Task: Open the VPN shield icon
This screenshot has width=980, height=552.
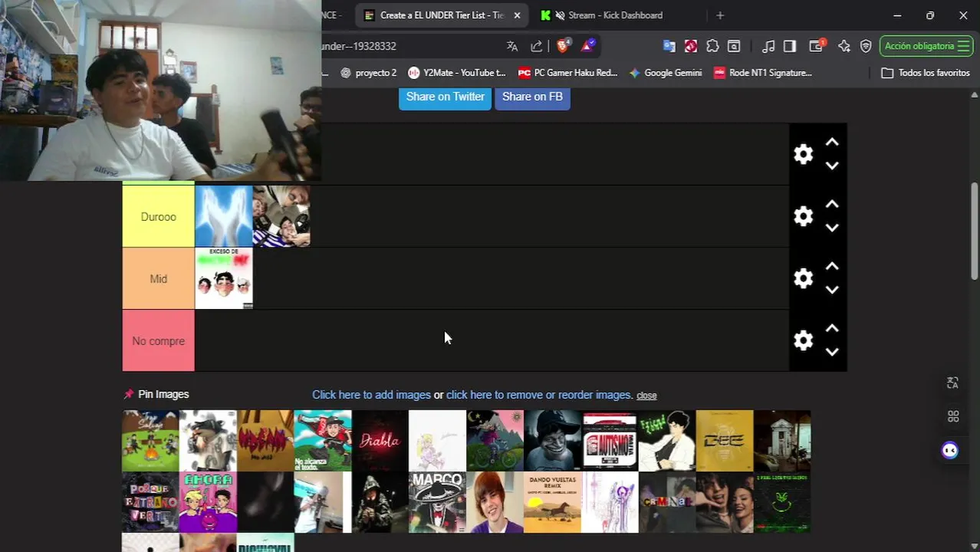Action: tap(866, 46)
